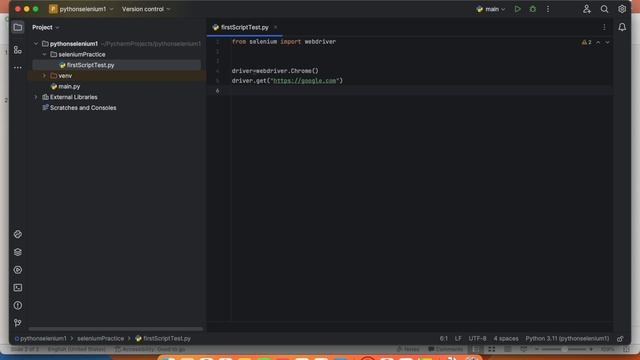Click on the 'from selenium import webdriver' line

tap(284, 42)
